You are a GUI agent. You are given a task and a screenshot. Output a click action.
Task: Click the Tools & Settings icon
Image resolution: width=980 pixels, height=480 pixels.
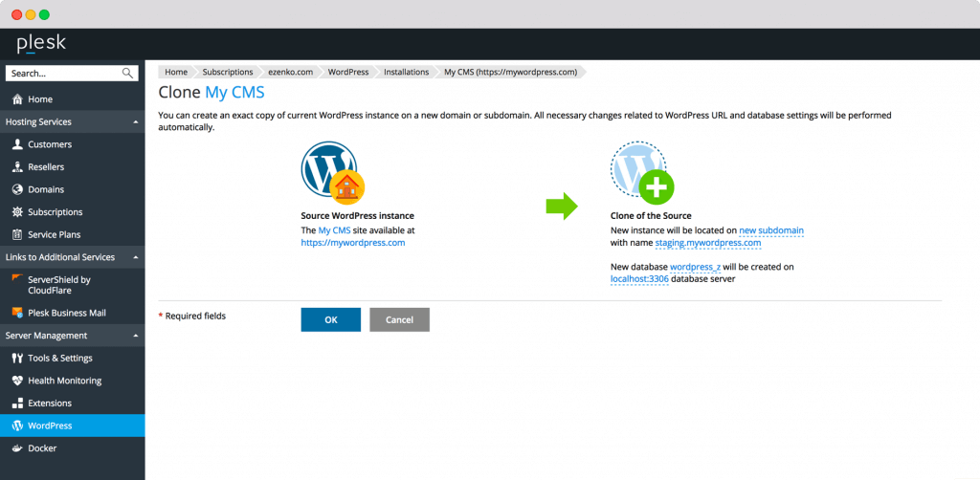17,359
